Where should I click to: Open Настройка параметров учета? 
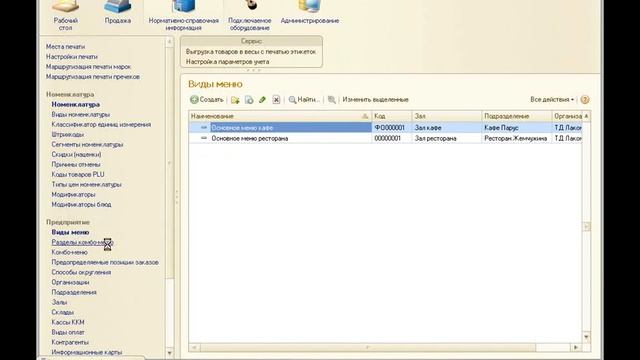pos(227,62)
